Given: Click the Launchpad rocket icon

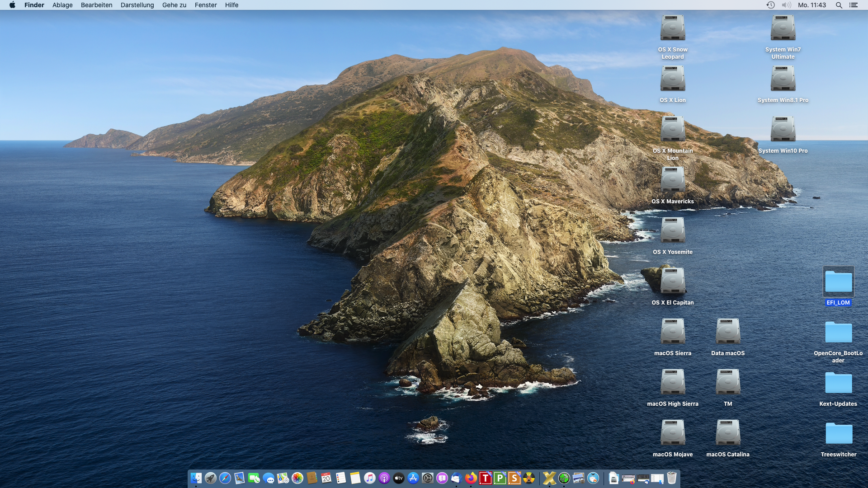Looking at the screenshot, I should click(210, 478).
